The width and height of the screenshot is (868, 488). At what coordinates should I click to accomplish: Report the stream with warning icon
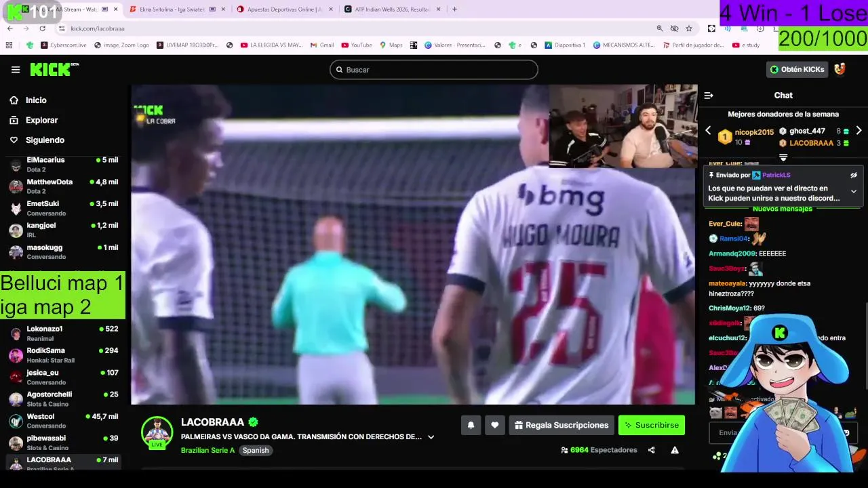point(675,450)
